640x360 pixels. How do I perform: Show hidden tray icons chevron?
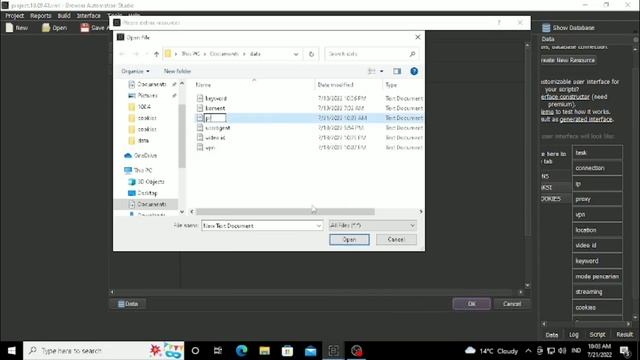[x=528, y=351]
